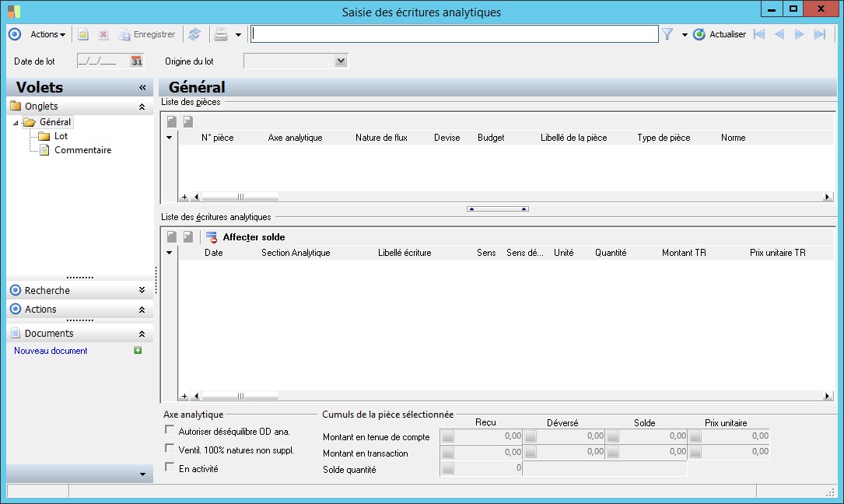This screenshot has height=504, width=844.
Task: Open the Actions menu
Action: coord(47,34)
